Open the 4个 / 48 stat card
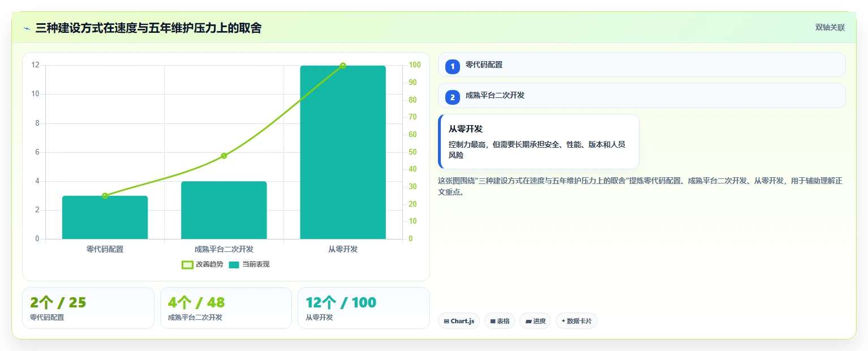The image size is (868, 351). coord(226,308)
